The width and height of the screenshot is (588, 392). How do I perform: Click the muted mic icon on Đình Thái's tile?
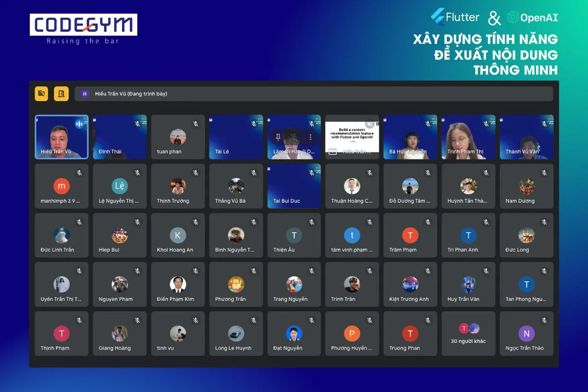pos(138,124)
